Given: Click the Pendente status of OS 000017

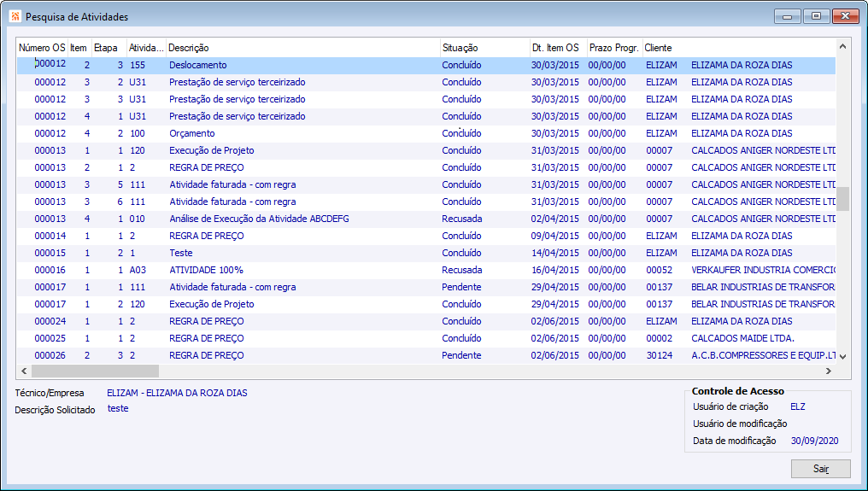Looking at the screenshot, I should 461,287.
